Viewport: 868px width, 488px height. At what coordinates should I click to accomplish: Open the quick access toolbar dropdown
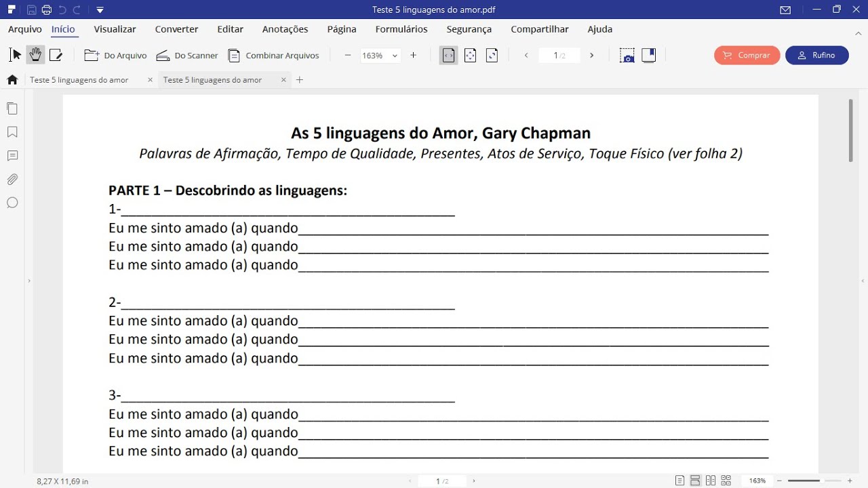pyautogui.click(x=100, y=10)
